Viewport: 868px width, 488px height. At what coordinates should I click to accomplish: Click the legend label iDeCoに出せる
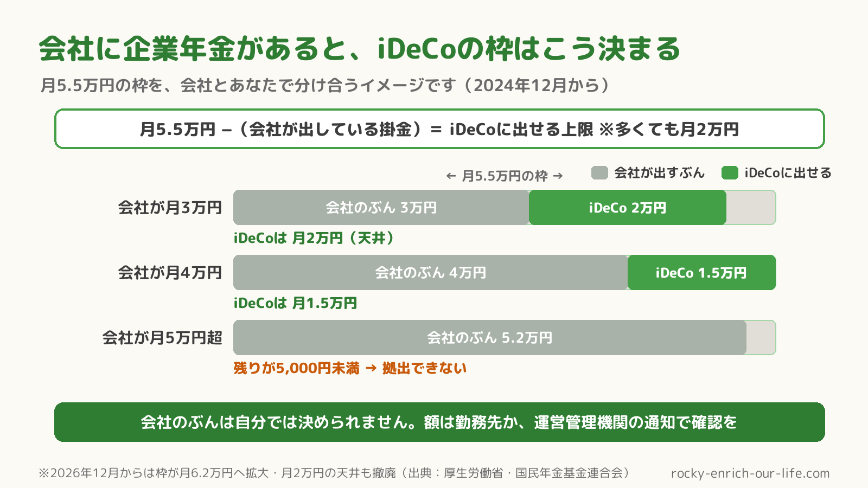(788, 173)
